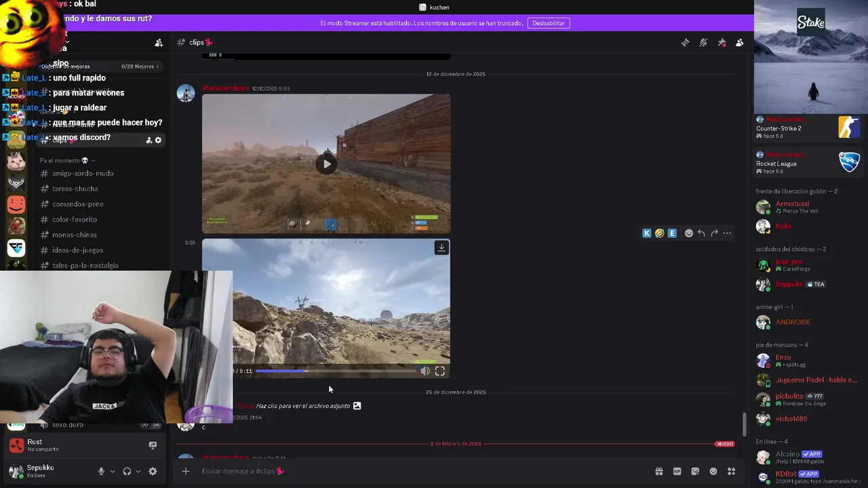868x488 pixels.
Task: Toggle clips channel notification bell
Action: click(x=703, y=43)
